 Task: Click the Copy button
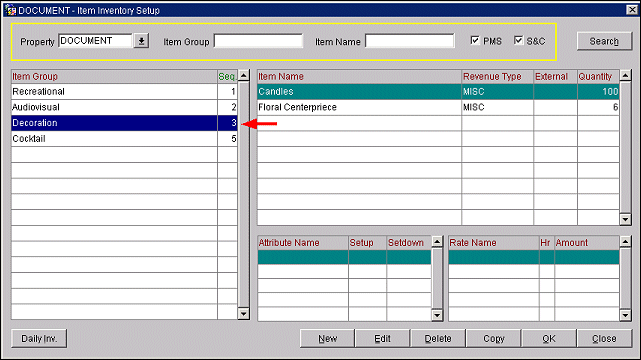pyautogui.click(x=493, y=339)
